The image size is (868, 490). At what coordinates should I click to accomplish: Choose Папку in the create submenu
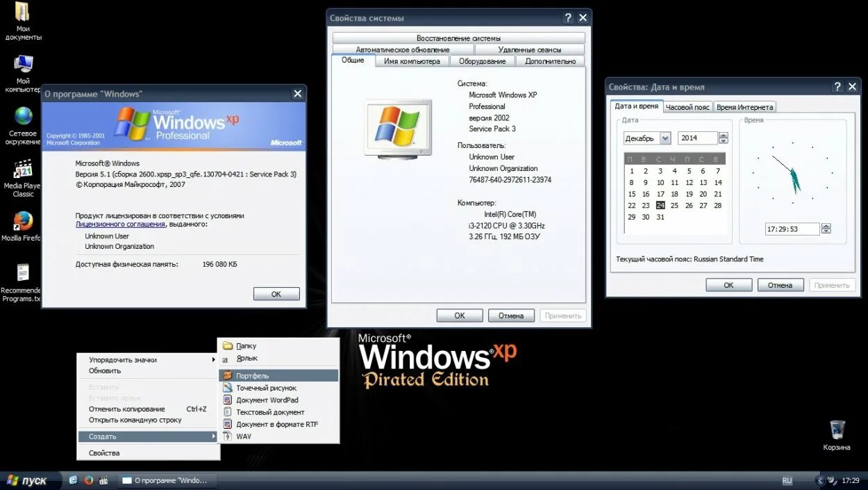(x=278, y=345)
